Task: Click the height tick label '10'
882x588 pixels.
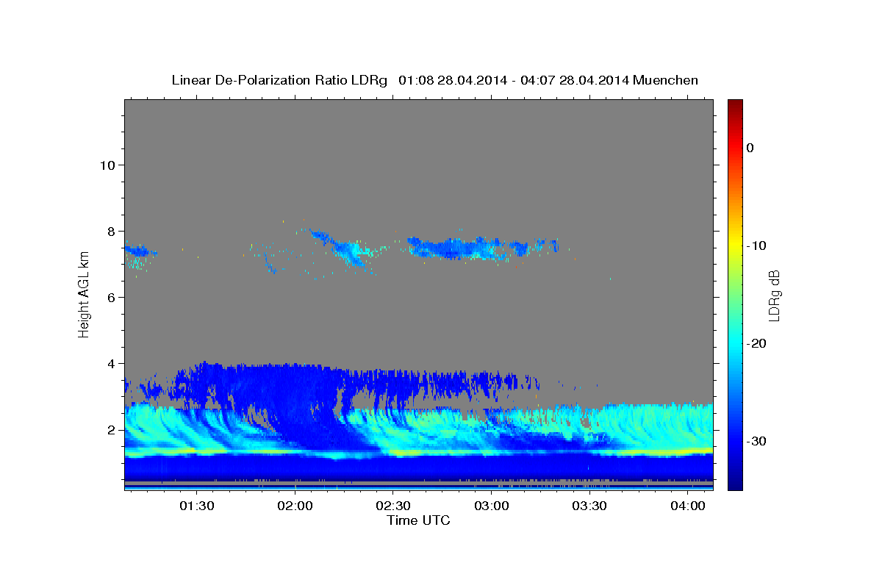Action: coord(107,165)
